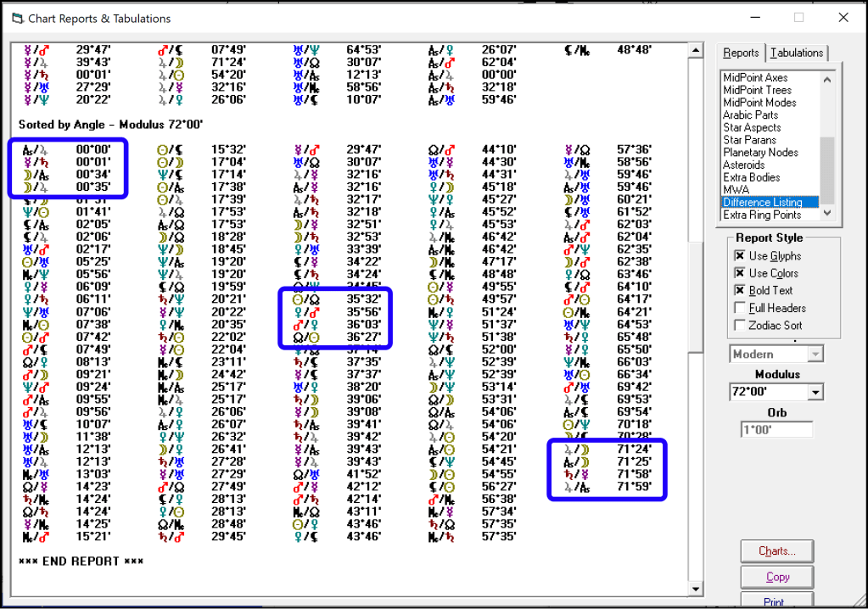Uncheck the Bold Text option
Viewport: 868px width, 609px height.
tap(740, 291)
